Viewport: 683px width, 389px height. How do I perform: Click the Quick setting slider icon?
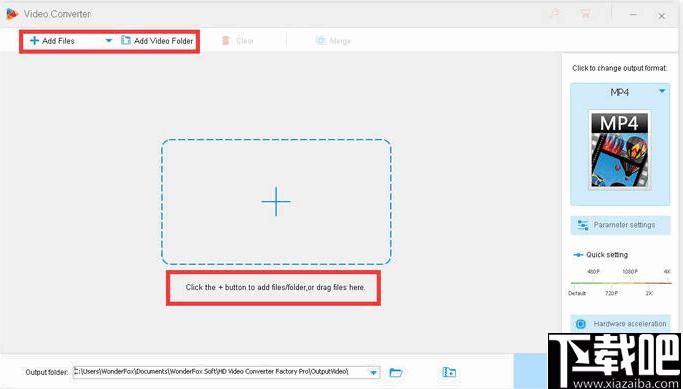(578, 255)
